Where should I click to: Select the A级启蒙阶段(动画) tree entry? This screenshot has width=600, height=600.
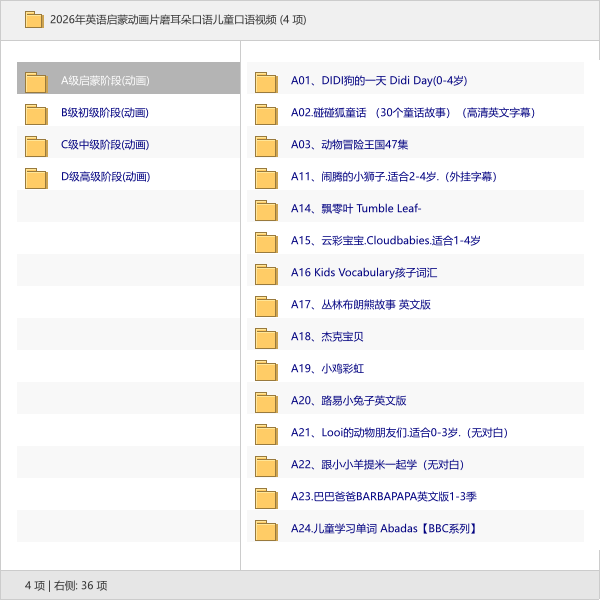(105, 80)
